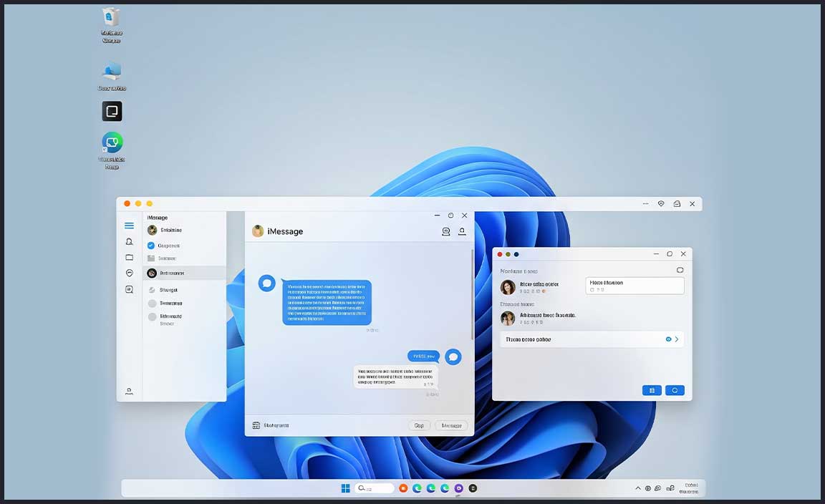The height and width of the screenshot is (504, 825).
Task: Select the first contact with avatar in sidebar
Action: [x=170, y=231]
